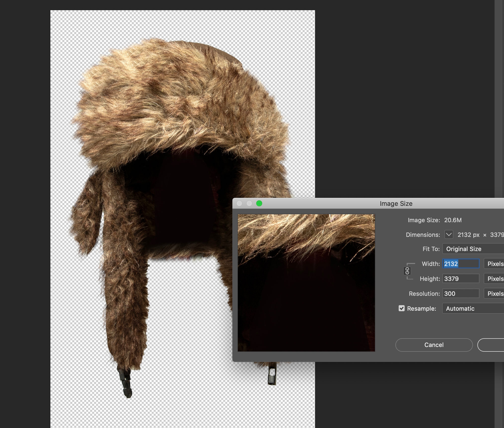Open the Width units Pixels dropdown
The width and height of the screenshot is (504, 428).
tap(494, 264)
